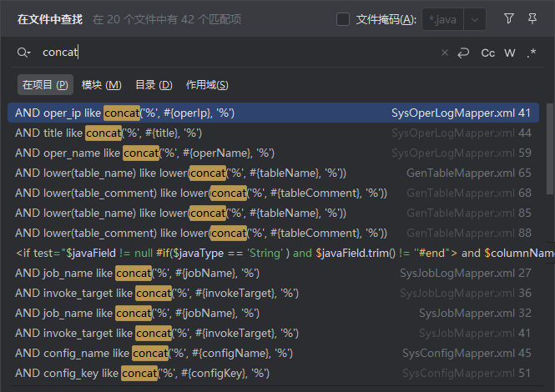The image size is (555, 392).
Task: Click the 在文件中查找 title
Action: tap(50, 19)
